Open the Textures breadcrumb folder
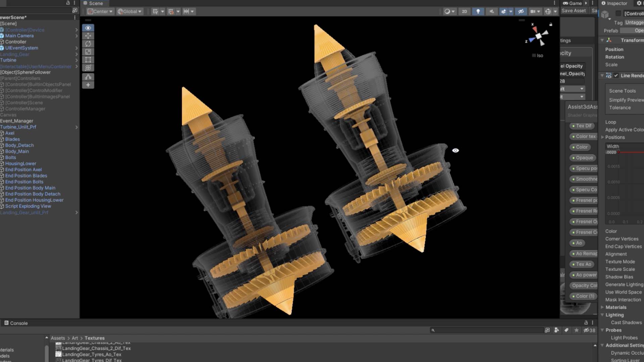 tap(94, 338)
